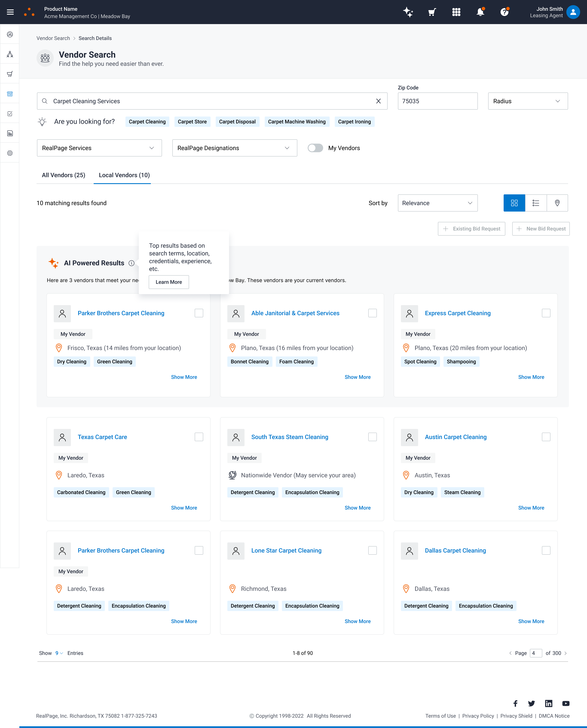
Task: Select Local Vendors (10) tab
Action: [124, 175]
